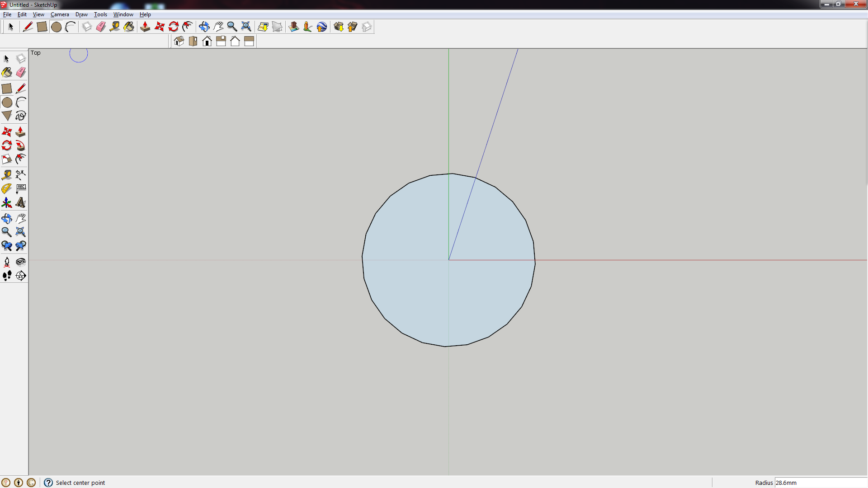868x488 pixels.
Task: Go to Previous camera view
Action: pyautogui.click(x=7, y=246)
